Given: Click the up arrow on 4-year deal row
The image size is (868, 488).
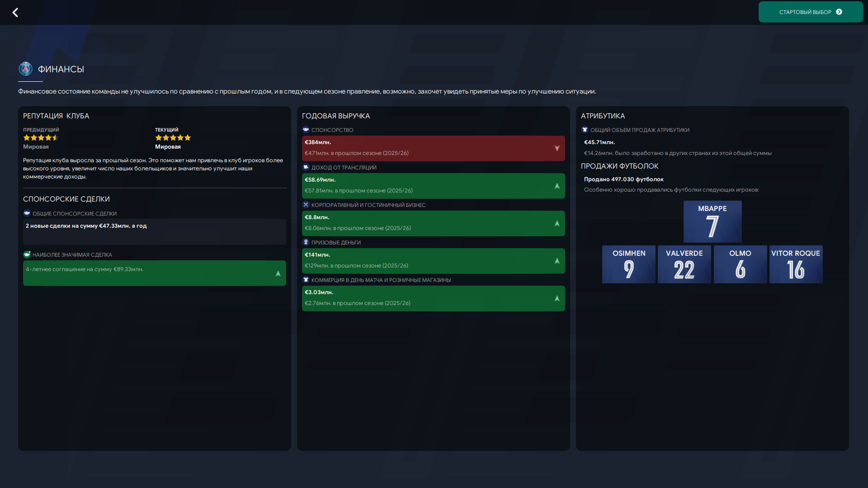Looking at the screenshot, I should (278, 273).
